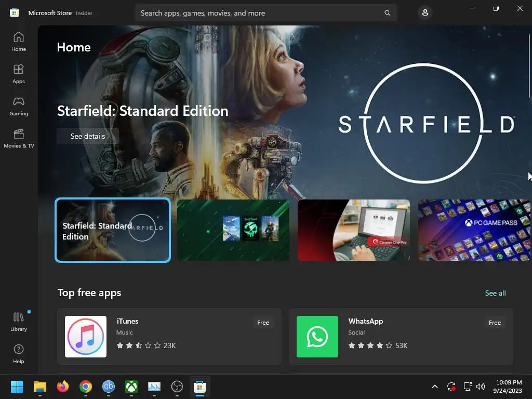This screenshot has height=399, width=532.
Task: Click the iTunes star rating 23K
Action: click(146, 345)
